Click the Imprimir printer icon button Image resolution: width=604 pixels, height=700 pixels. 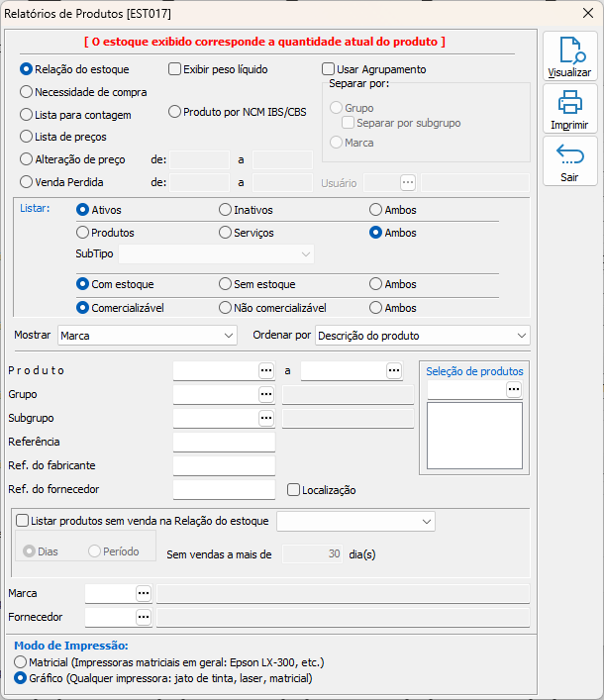[569, 109]
